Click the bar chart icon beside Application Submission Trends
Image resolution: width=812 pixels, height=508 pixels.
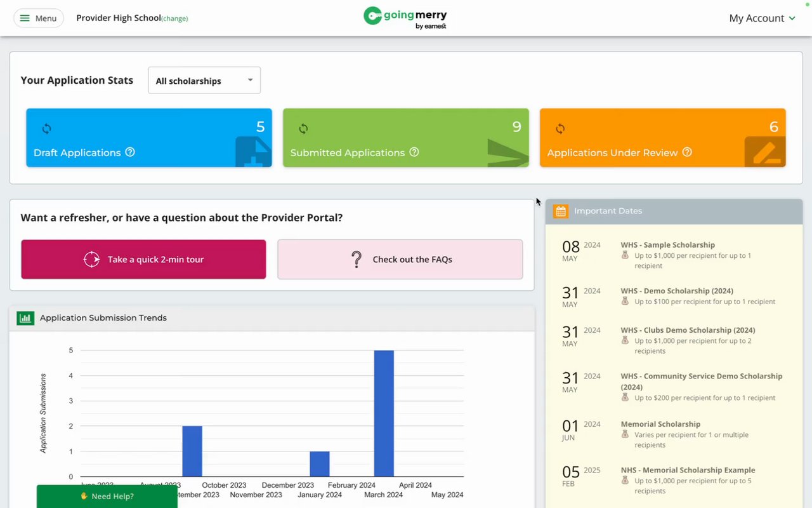click(x=25, y=318)
